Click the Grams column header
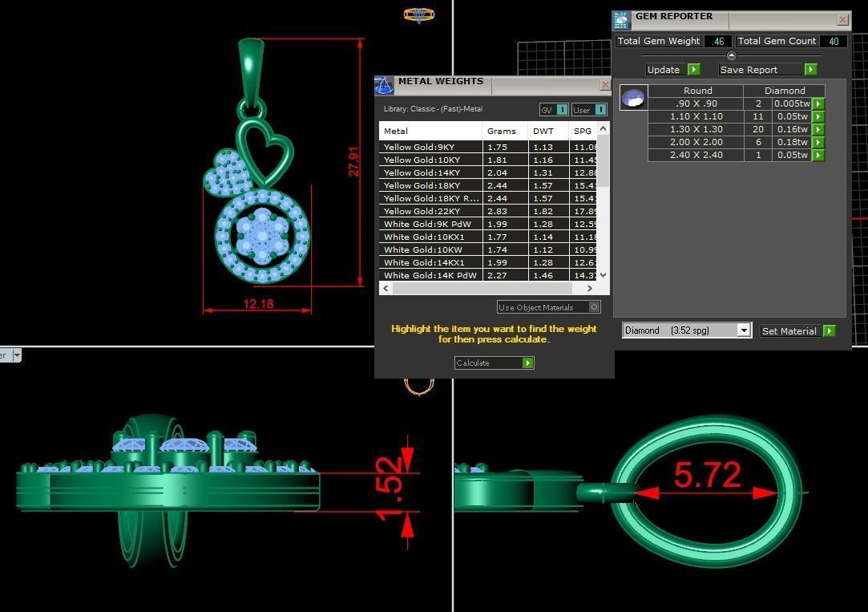 [x=505, y=132]
